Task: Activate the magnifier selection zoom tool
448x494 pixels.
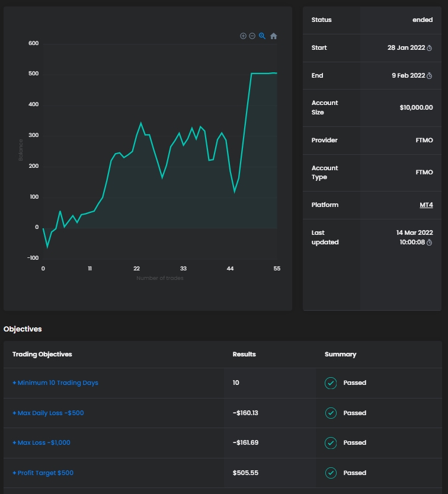Action: point(263,36)
